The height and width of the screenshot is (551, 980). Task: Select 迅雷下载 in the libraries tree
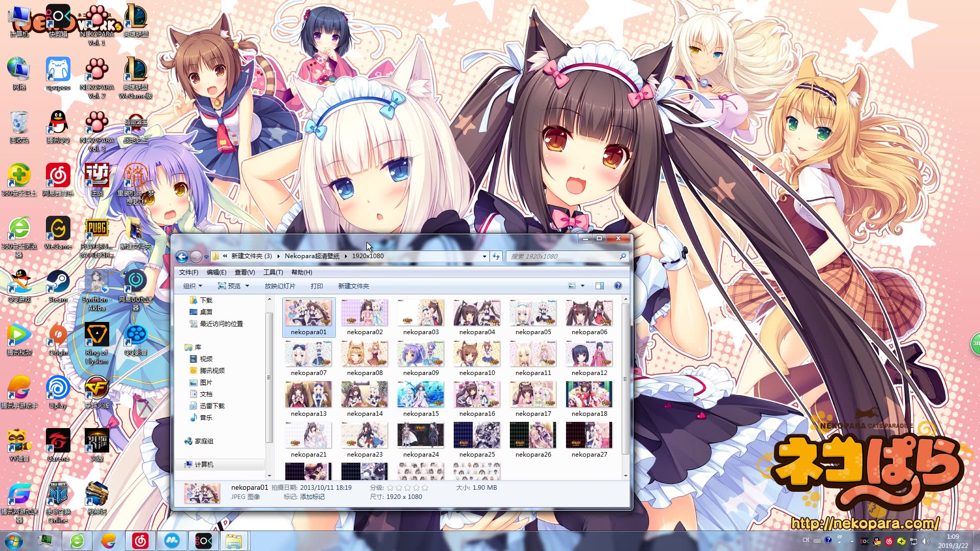[207, 406]
